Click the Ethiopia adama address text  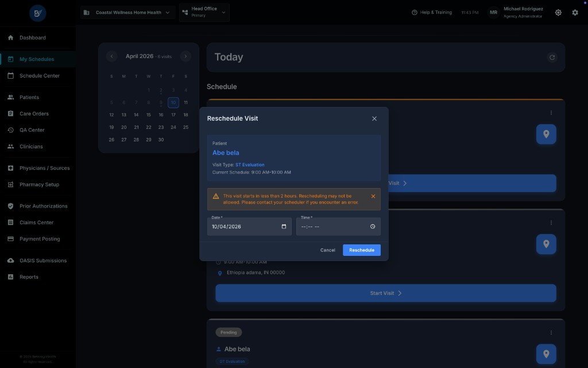click(256, 273)
